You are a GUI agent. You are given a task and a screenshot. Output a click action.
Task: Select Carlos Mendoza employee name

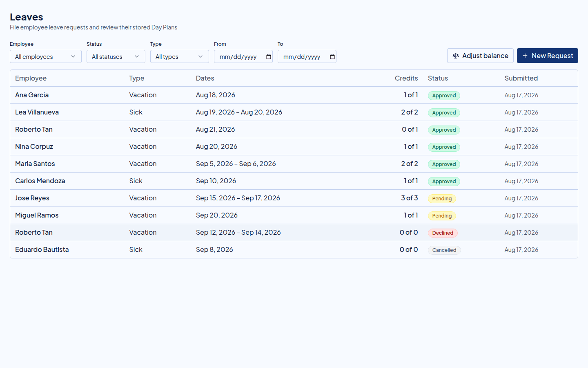tap(40, 181)
